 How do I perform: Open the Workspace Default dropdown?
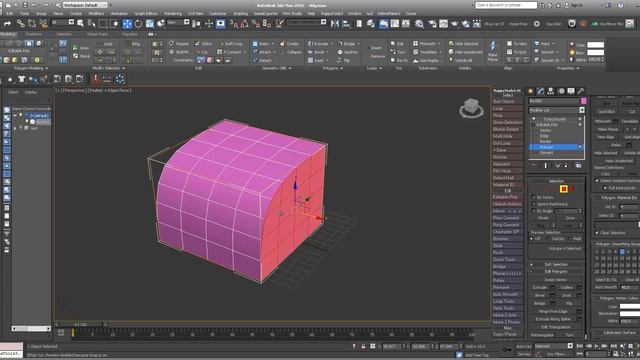[84, 5]
